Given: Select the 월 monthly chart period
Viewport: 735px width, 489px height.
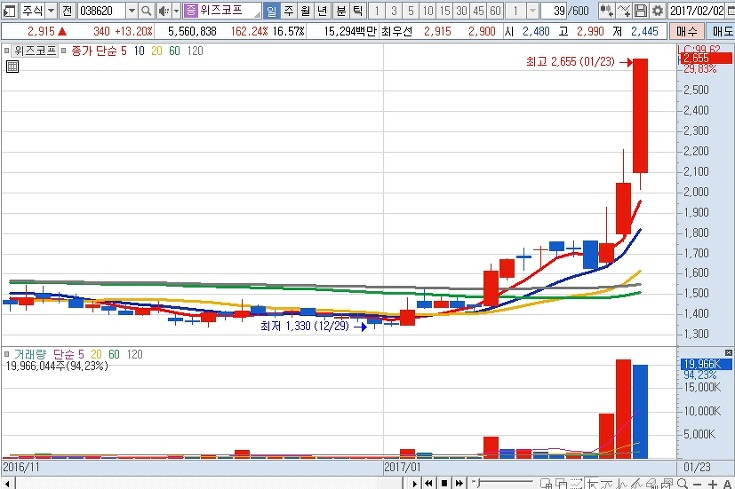Looking at the screenshot, I should coord(306,10).
